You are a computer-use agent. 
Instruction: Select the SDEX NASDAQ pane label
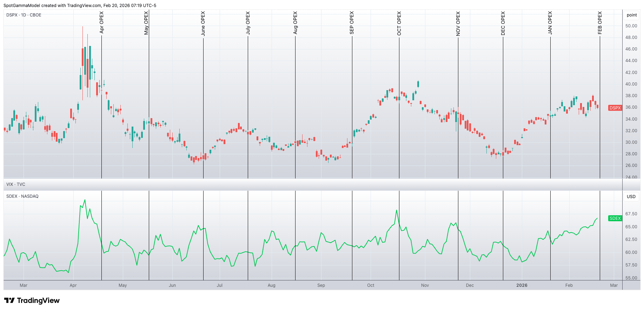(22, 196)
